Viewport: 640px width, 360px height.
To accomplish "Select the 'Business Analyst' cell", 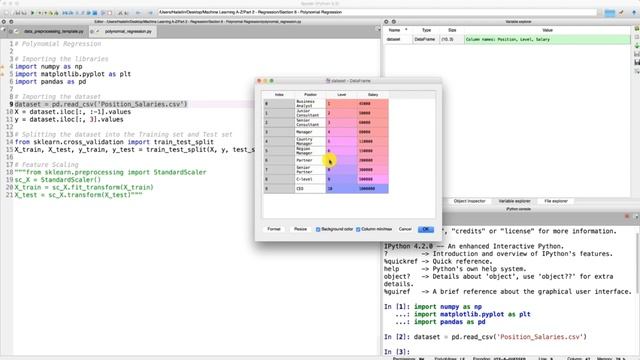I will (310, 104).
